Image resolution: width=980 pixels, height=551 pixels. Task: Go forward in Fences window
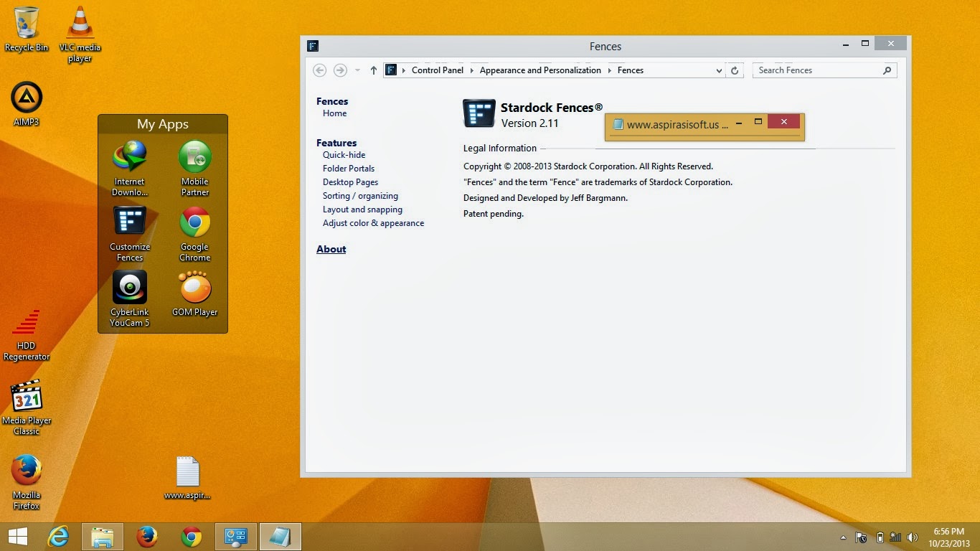click(x=340, y=70)
